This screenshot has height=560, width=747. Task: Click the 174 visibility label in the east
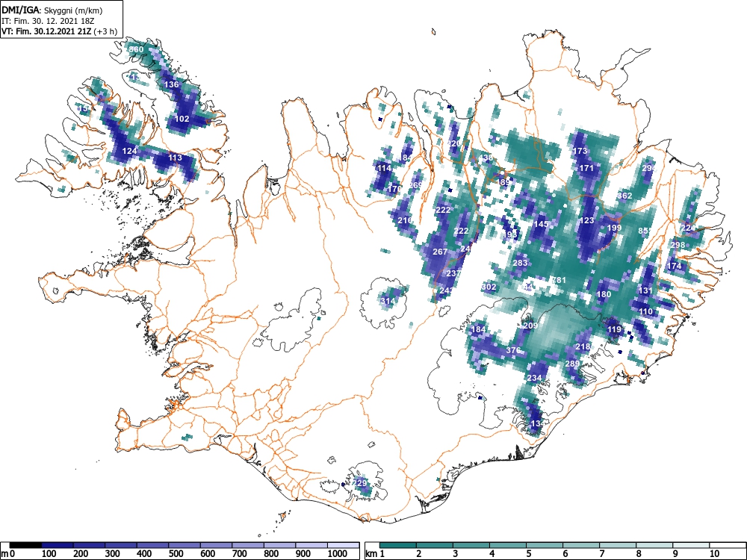pos(674,267)
